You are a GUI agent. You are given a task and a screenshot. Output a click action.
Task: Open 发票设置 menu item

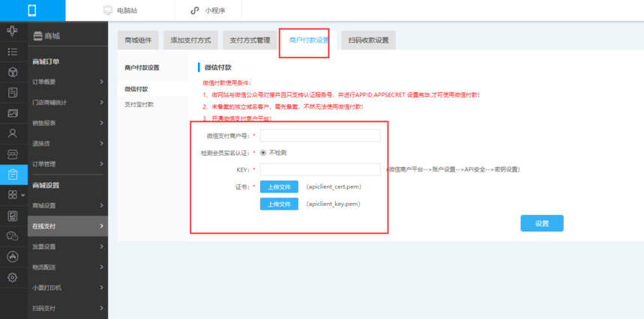[67, 246]
